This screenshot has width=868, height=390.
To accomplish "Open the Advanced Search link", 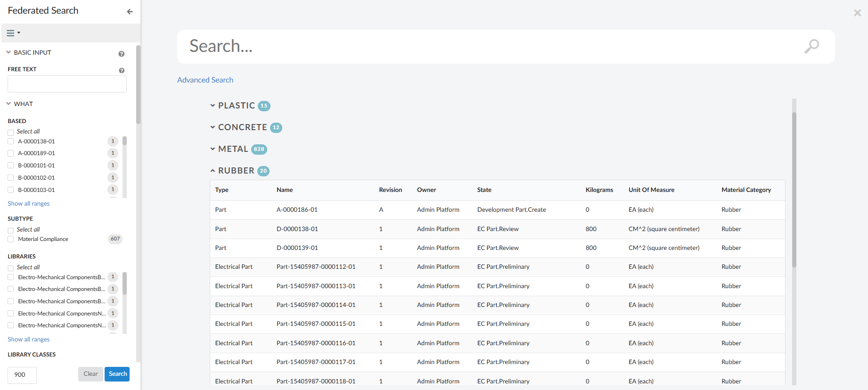I will [x=205, y=80].
